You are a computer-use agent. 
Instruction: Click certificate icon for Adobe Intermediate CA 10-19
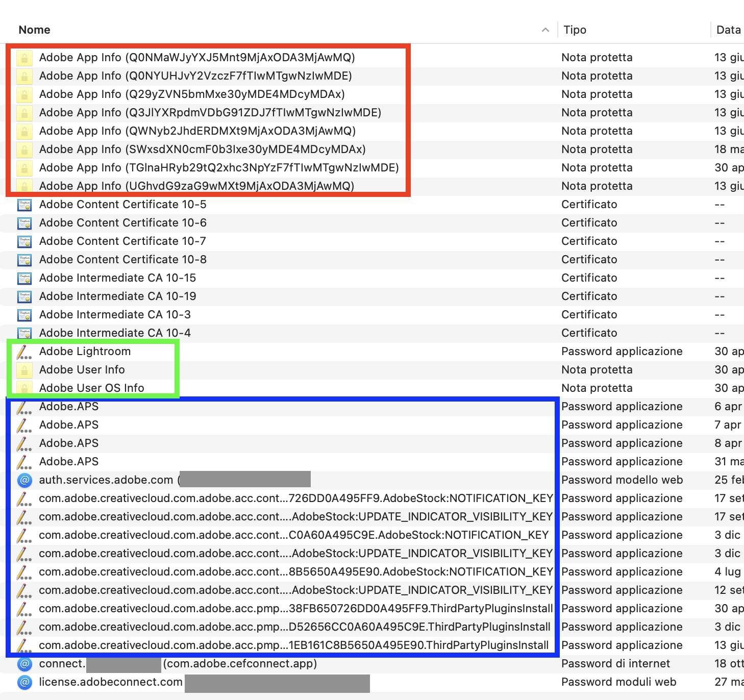[24, 296]
